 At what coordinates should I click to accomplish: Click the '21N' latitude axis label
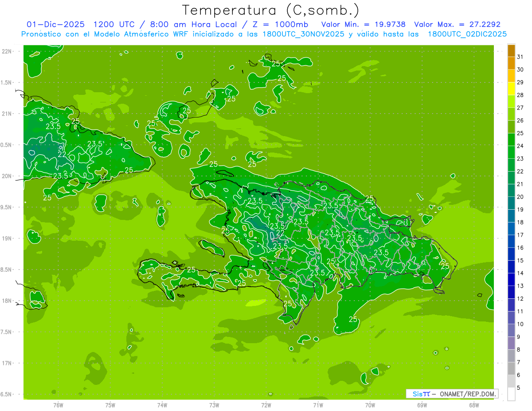pyautogui.click(x=8, y=114)
